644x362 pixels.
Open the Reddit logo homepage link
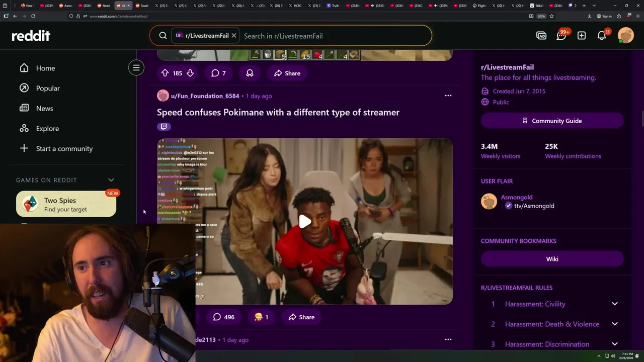[31, 36]
